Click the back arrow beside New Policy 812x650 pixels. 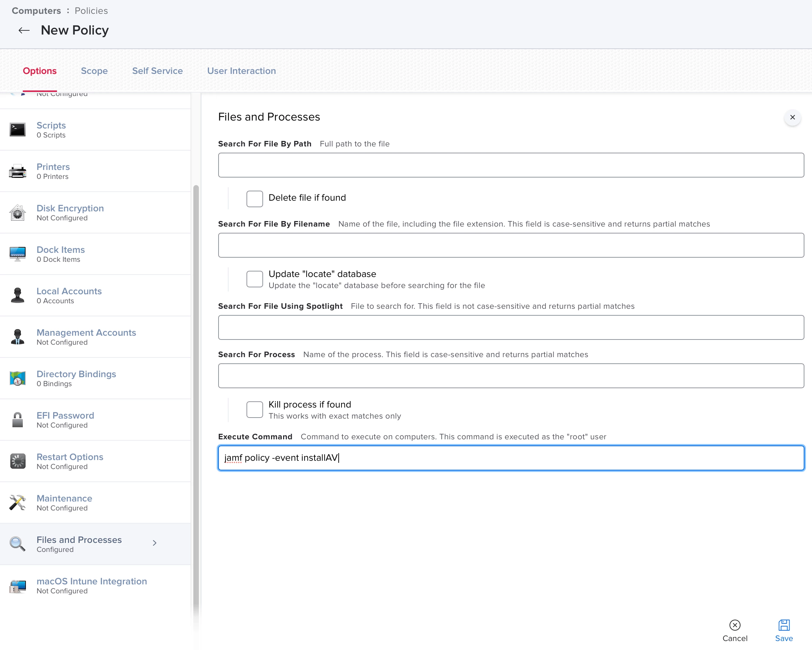click(24, 30)
